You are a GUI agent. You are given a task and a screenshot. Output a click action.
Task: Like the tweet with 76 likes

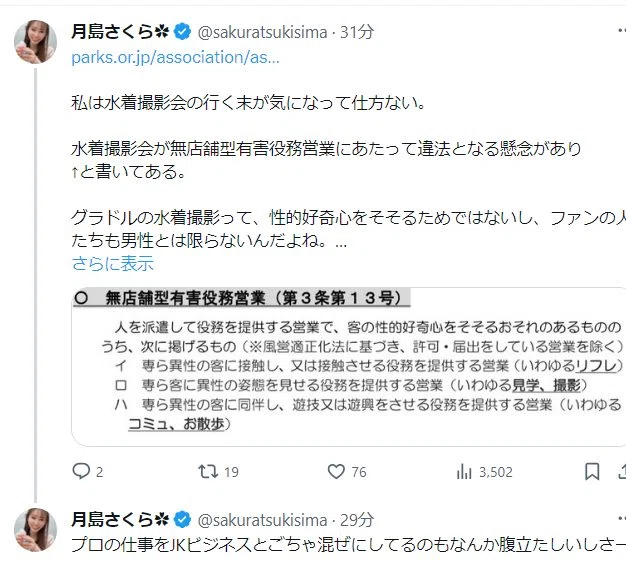point(336,472)
